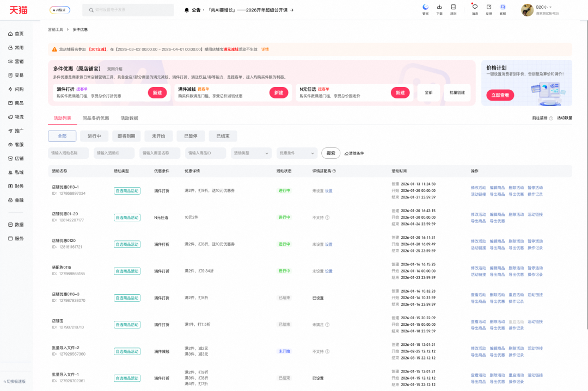Open the 常用 favorites sidebar item
The image size is (588, 391).
tap(16, 47)
